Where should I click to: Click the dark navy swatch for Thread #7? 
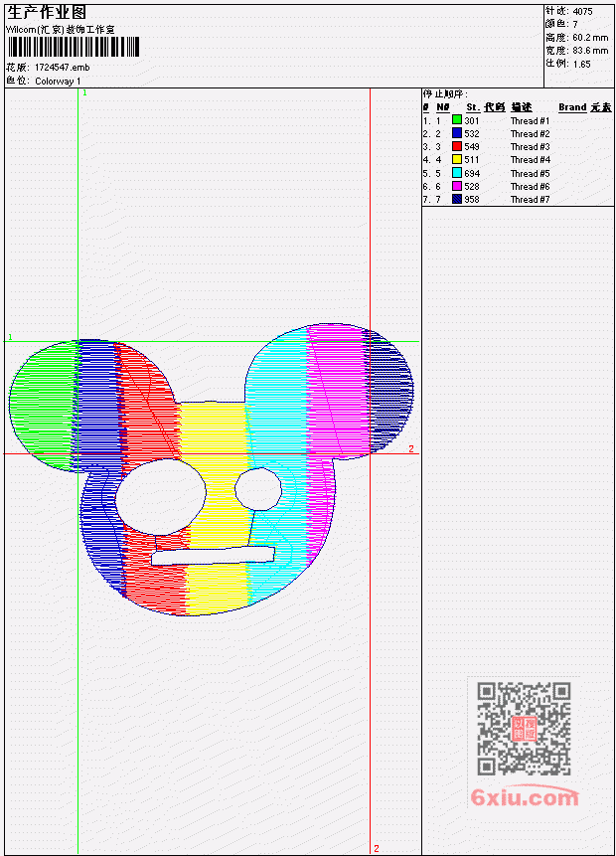457,199
